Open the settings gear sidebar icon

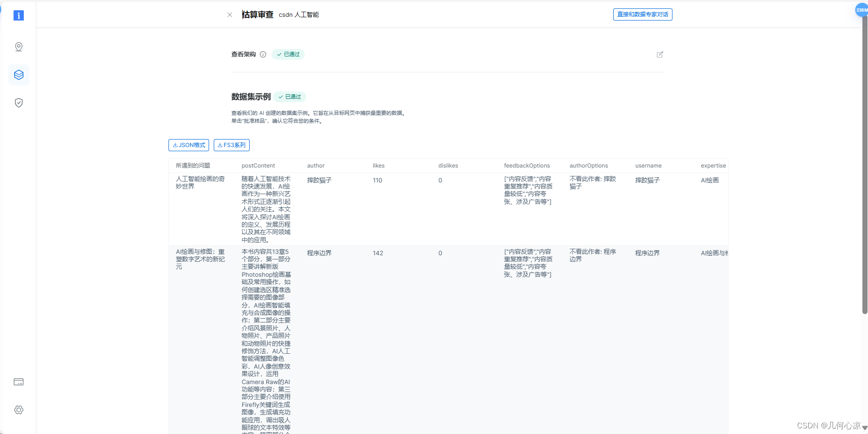pyautogui.click(x=19, y=410)
